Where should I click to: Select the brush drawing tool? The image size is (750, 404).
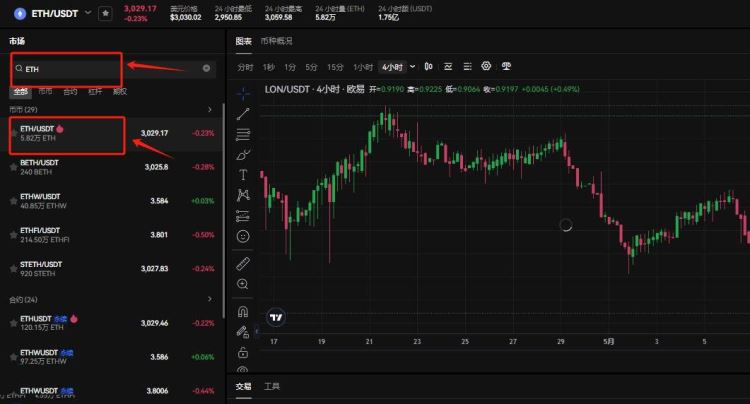coord(243,155)
